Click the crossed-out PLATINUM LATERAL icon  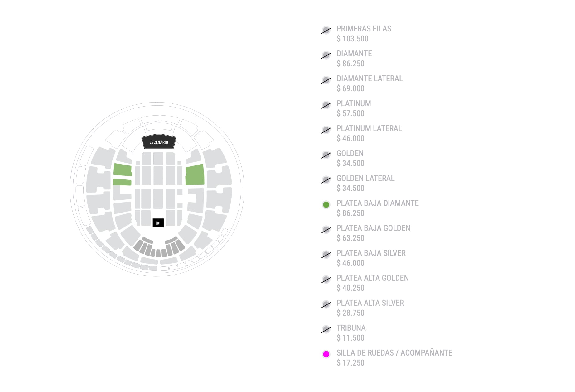click(326, 130)
